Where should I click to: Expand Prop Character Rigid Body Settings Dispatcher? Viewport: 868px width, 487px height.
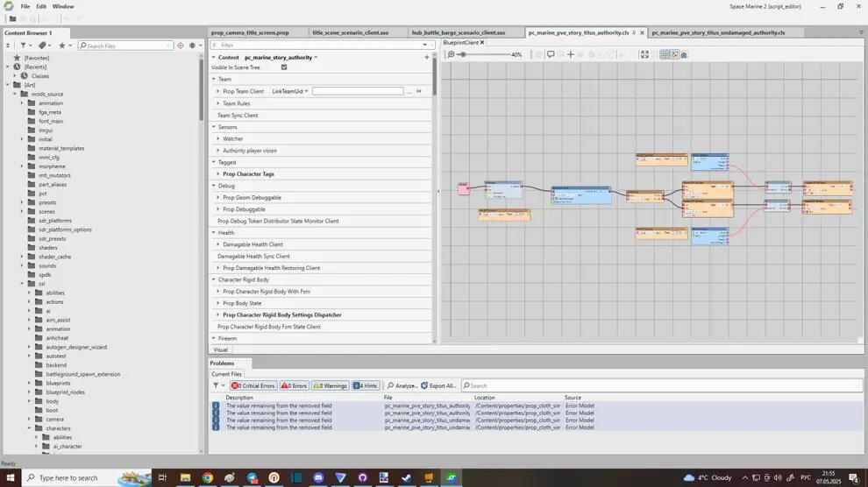point(218,315)
